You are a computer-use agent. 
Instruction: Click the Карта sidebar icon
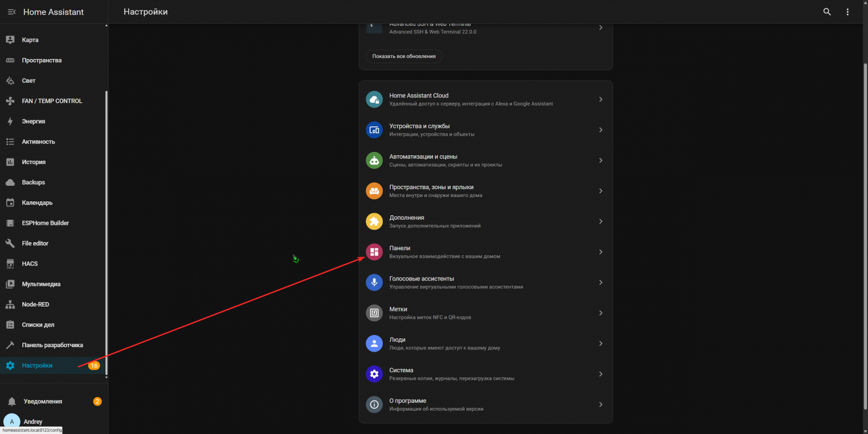[x=10, y=40]
